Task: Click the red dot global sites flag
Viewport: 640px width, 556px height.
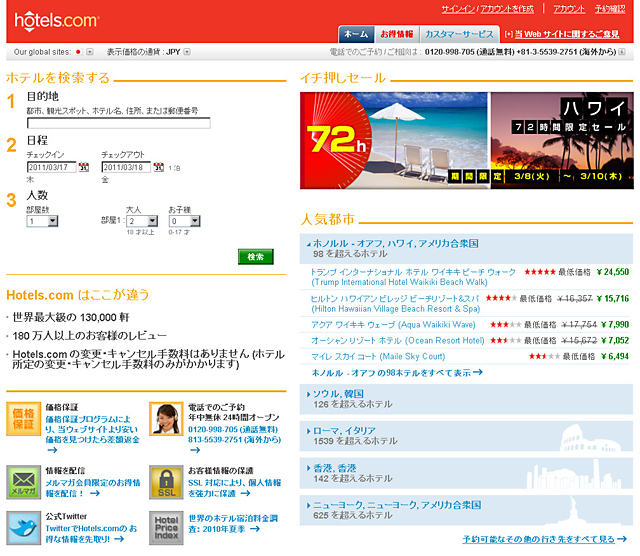Action: (x=78, y=52)
